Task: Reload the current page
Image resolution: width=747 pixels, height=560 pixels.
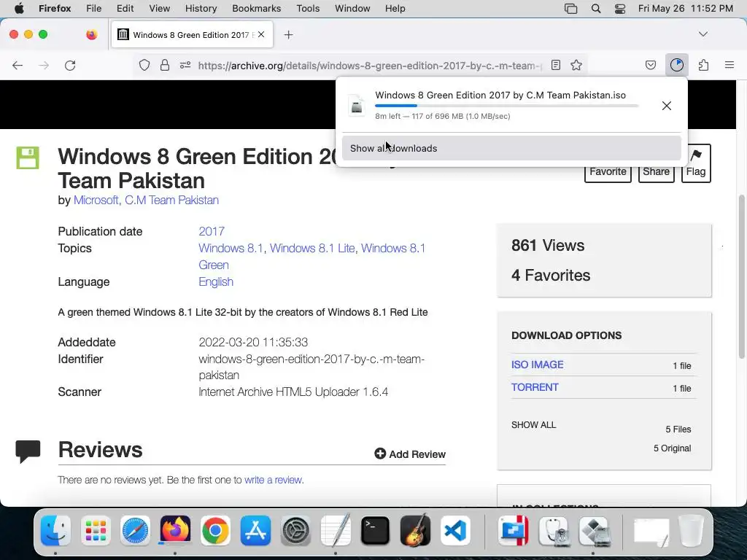Action: tap(70, 65)
